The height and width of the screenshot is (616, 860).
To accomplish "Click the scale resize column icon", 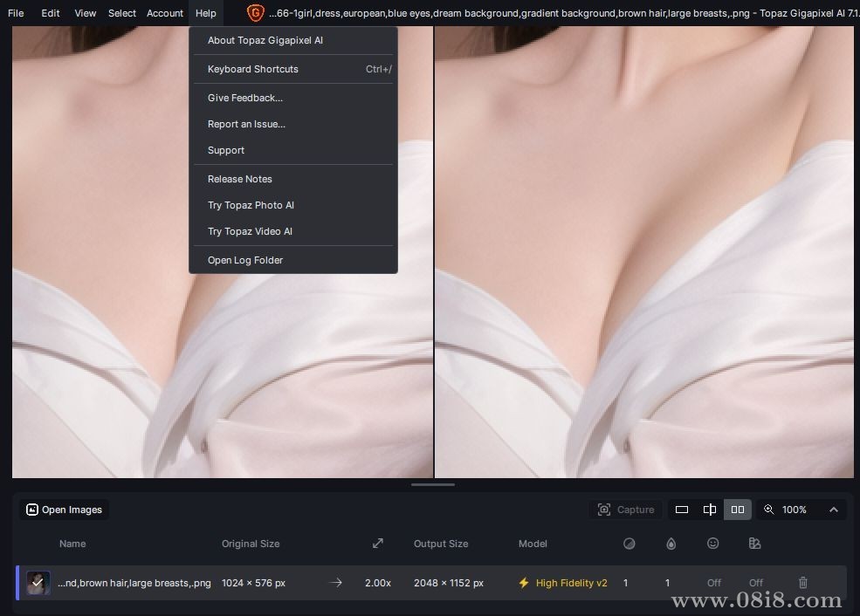I will [378, 544].
